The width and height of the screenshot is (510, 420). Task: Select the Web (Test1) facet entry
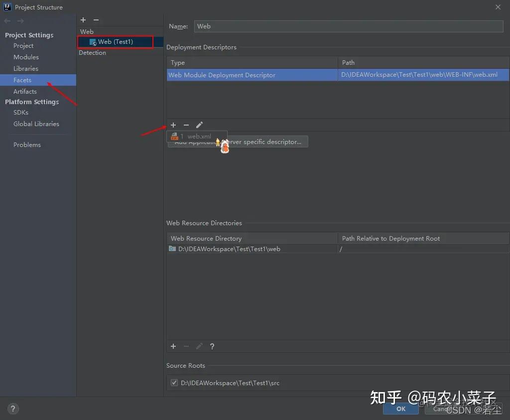115,42
